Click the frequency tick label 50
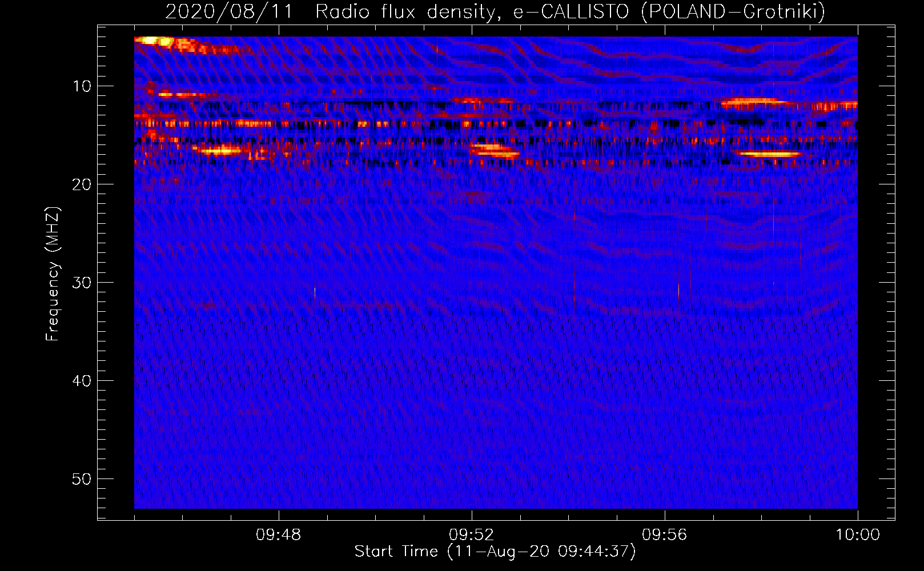924x571 pixels. pos(82,479)
